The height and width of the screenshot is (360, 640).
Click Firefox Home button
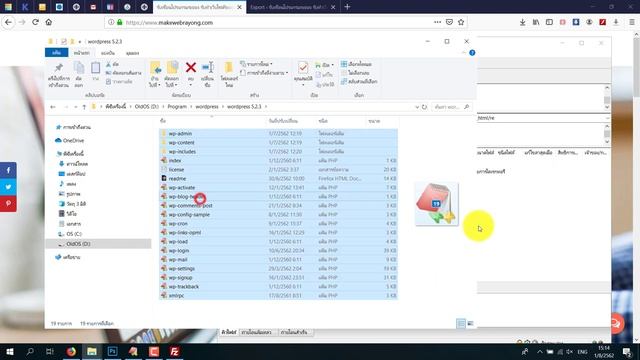[49, 22]
